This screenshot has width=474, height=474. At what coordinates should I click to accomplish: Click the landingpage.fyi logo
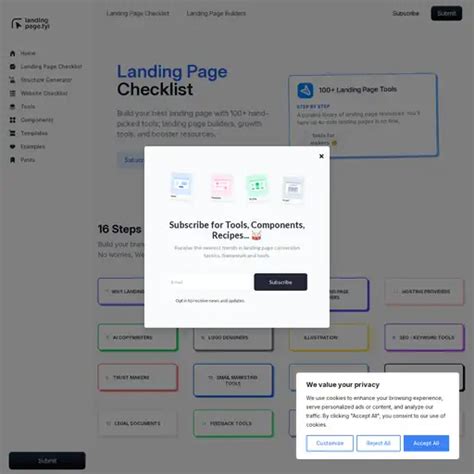(x=30, y=23)
